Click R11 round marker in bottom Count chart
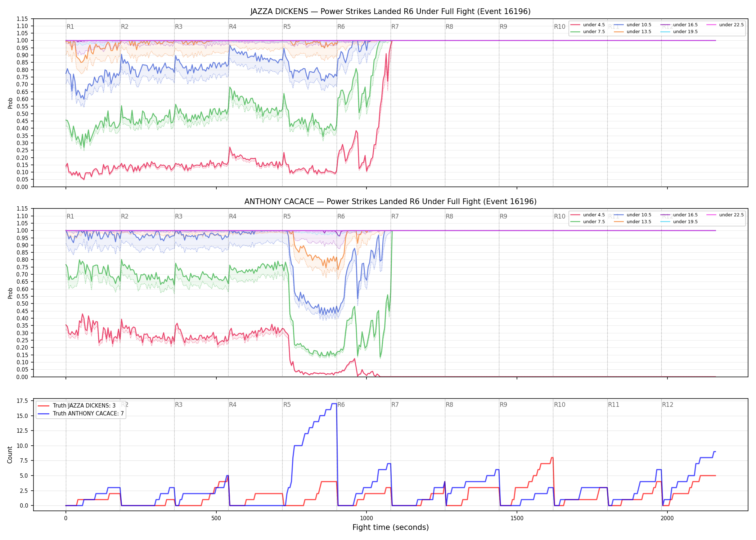This screenshot has width=756, height=540. tap(614, 405)
